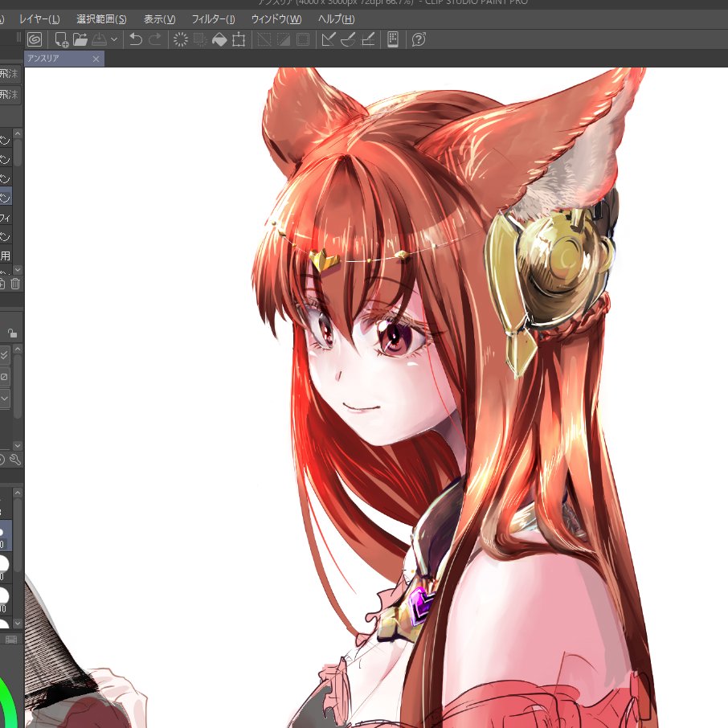Select second 飛沫 sub tool group
728x728 pixels.
coord(10,95)
